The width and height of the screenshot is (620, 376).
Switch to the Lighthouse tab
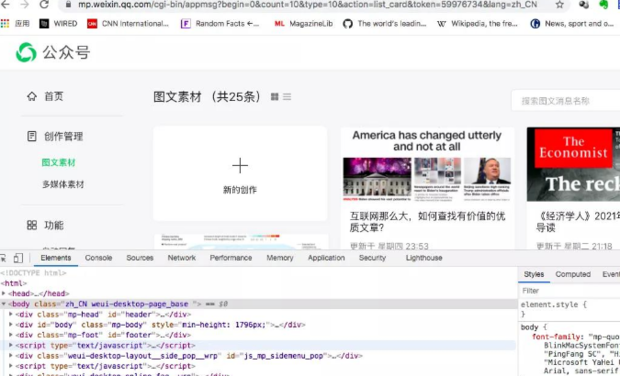pos(424,258)
